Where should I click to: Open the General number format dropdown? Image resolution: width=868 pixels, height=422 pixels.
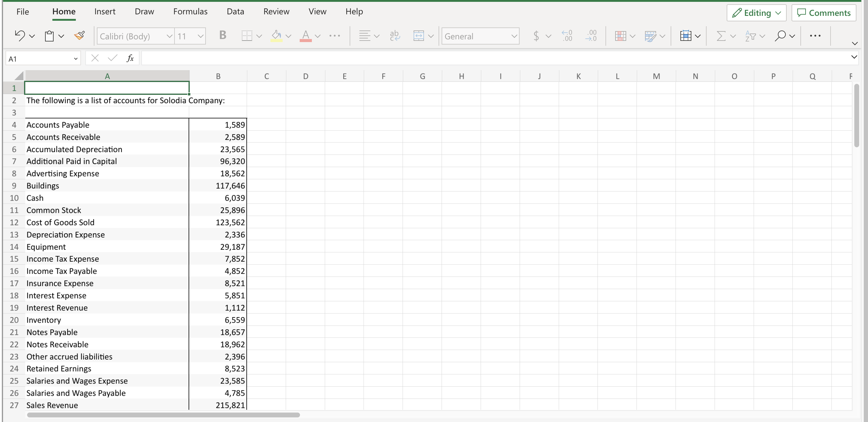click(x=513, y=36)
